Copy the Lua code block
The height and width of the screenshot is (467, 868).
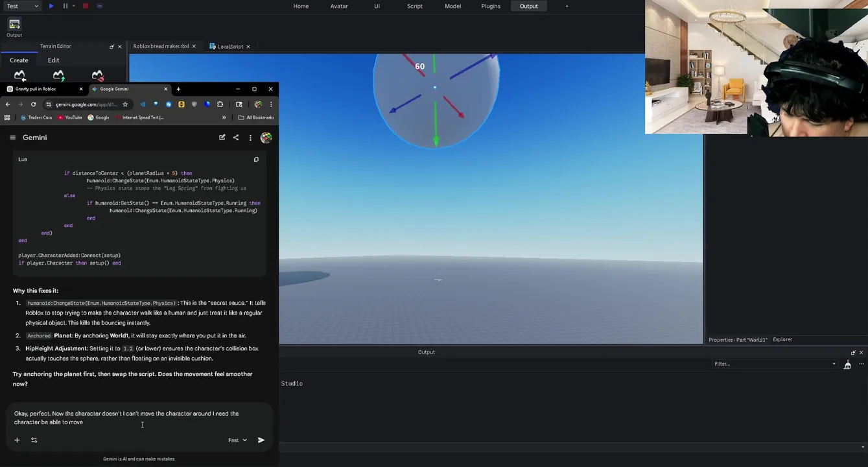point(256,160)
